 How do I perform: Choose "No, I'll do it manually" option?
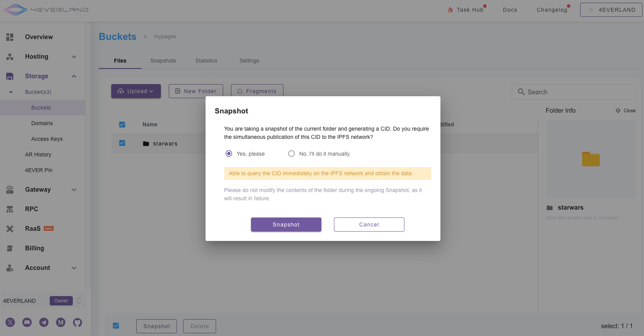click(291, 154)
